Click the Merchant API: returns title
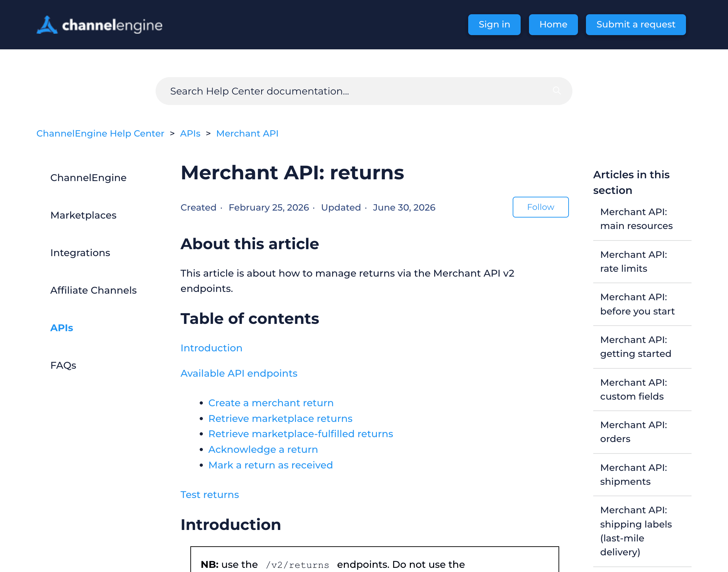The width and height of the screenshot is (728, 572). 292,172
